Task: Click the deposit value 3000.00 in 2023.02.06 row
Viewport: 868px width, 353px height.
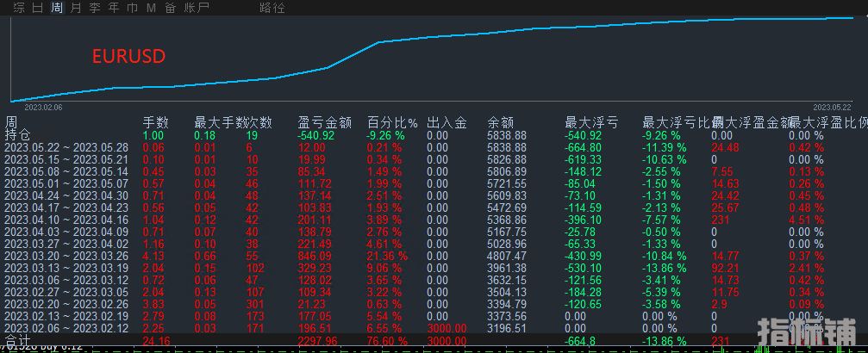Action: [x=446, y=328]
